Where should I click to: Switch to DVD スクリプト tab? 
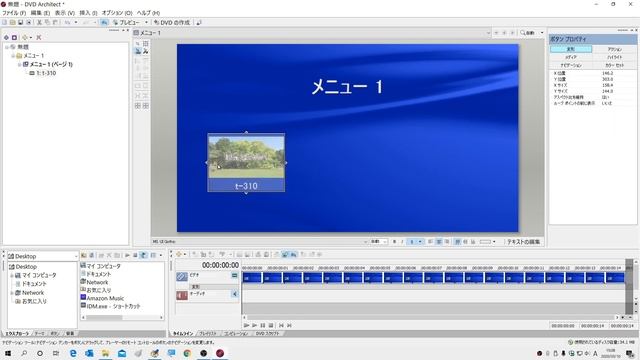pos(267,334)
